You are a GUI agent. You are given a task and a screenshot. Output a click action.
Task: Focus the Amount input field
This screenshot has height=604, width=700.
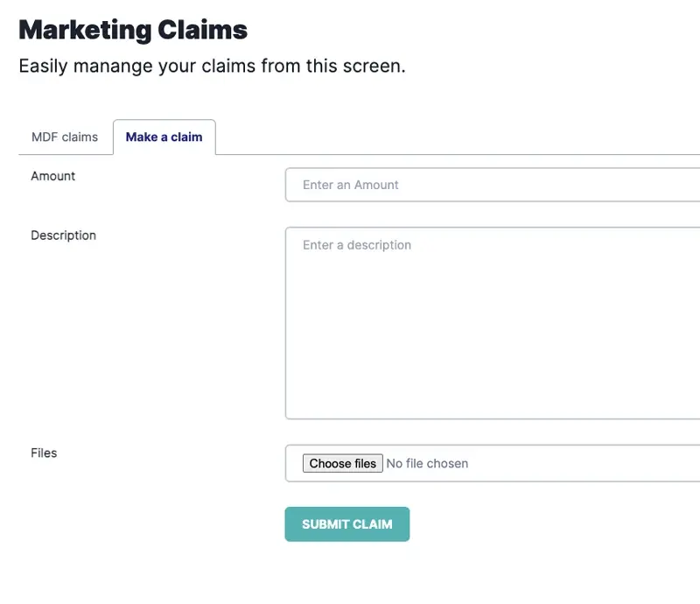[492, 185]
